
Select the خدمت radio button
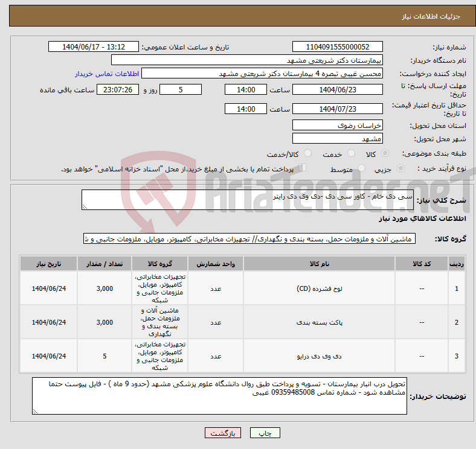pos(351,153)
